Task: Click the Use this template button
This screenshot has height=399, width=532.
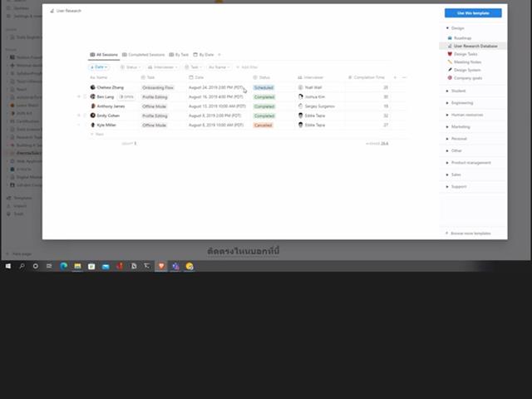Action: tap(473, 13)
